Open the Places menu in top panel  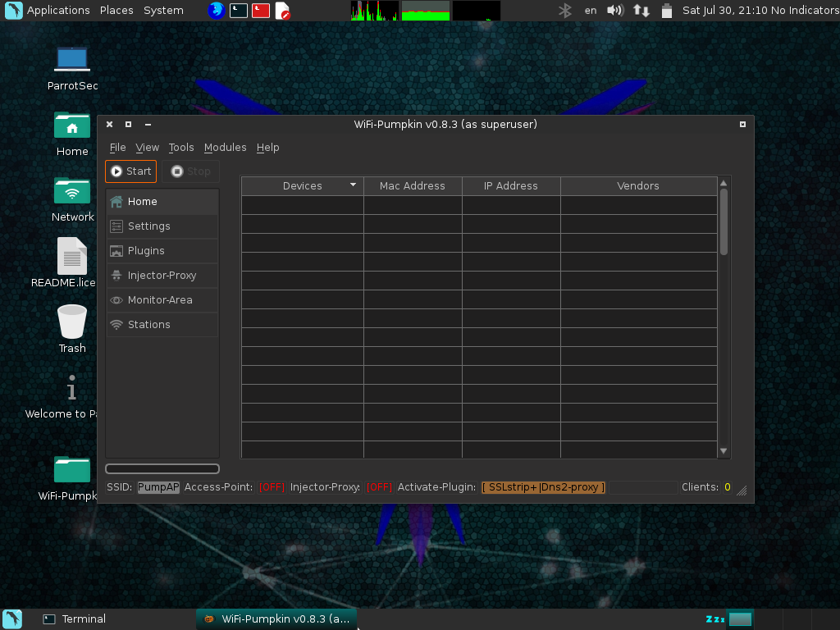[x=116, y=10]
